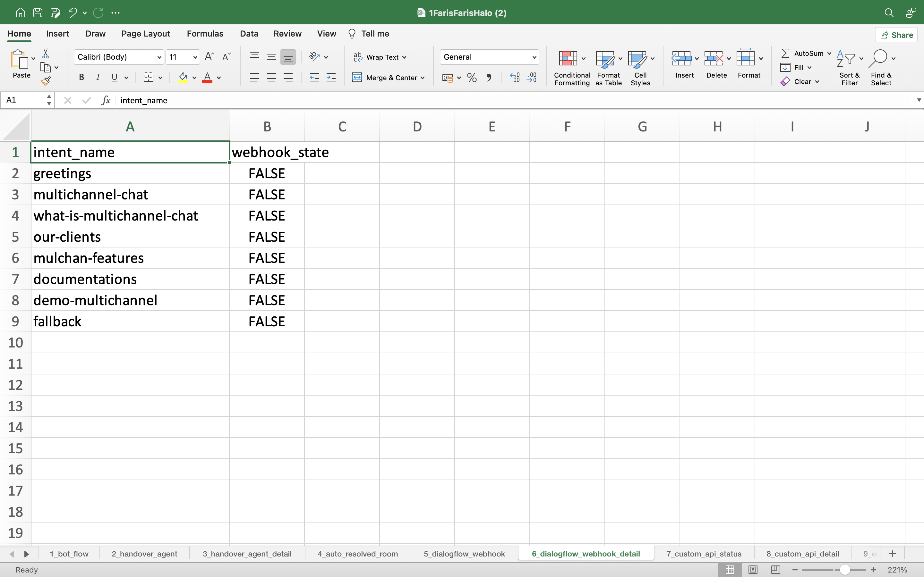Click the Share button
The image size is (924, 577).
tap(896, 35)
